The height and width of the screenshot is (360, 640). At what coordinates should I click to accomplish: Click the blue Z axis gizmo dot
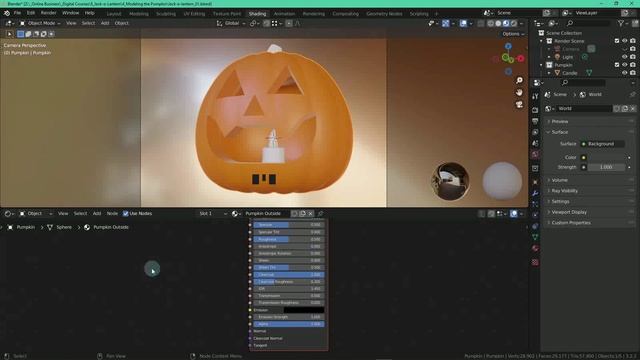508,47
